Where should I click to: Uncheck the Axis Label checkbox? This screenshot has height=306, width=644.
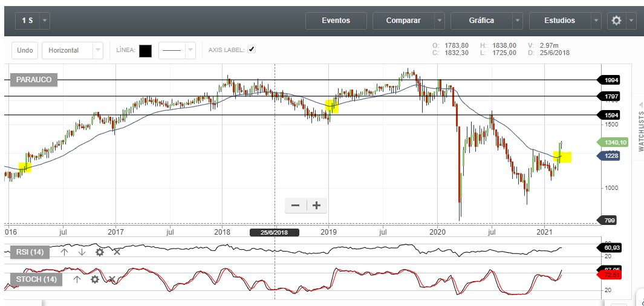(252, 50)
